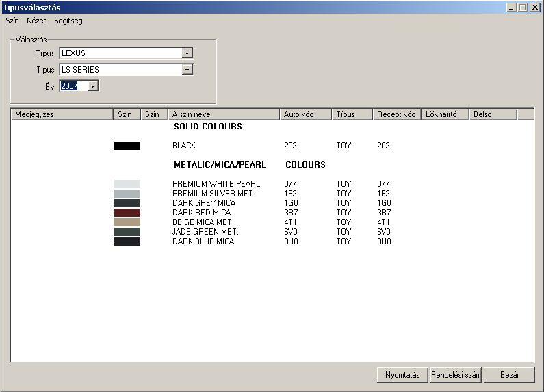Click the Nyomtatás button

[x=402, y=375]
